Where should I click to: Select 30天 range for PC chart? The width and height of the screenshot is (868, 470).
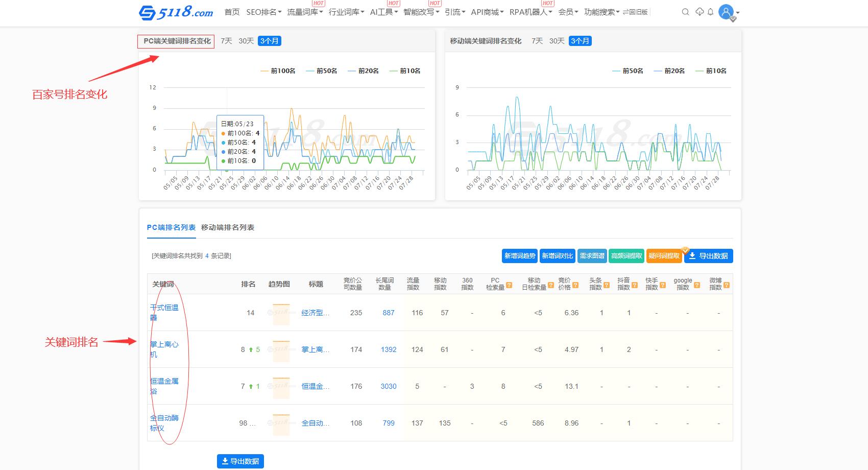(246, 41)
